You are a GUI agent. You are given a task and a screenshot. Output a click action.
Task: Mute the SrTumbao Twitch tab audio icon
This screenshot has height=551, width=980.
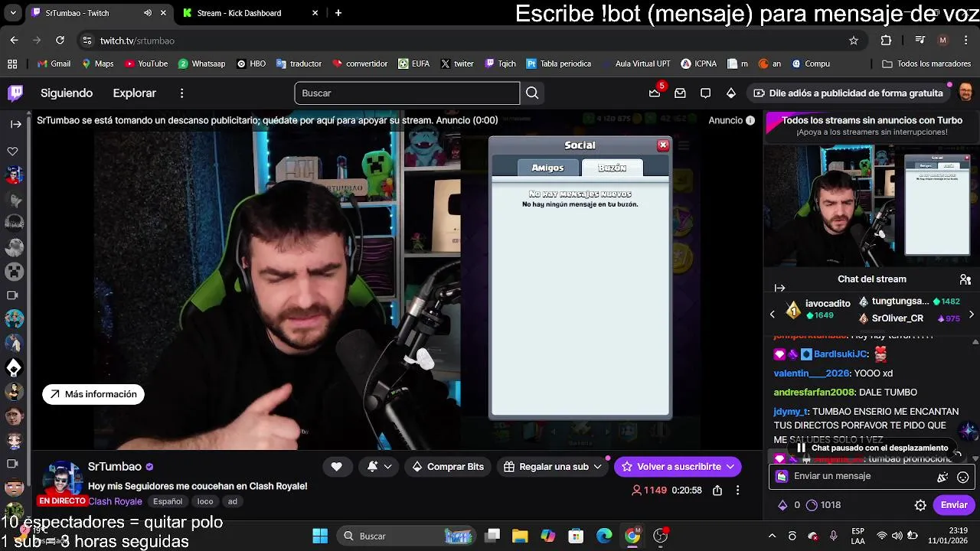(x=148, y=13)
